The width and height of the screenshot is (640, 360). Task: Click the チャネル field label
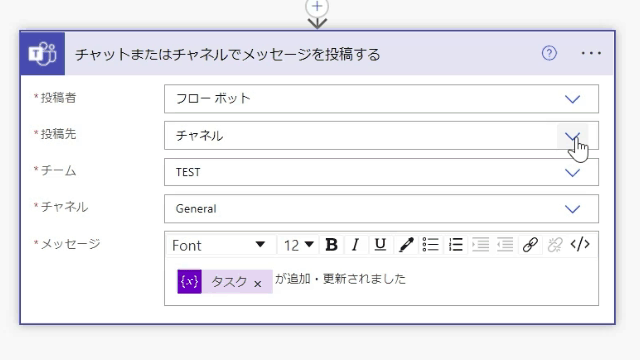[x=64, y=207]
